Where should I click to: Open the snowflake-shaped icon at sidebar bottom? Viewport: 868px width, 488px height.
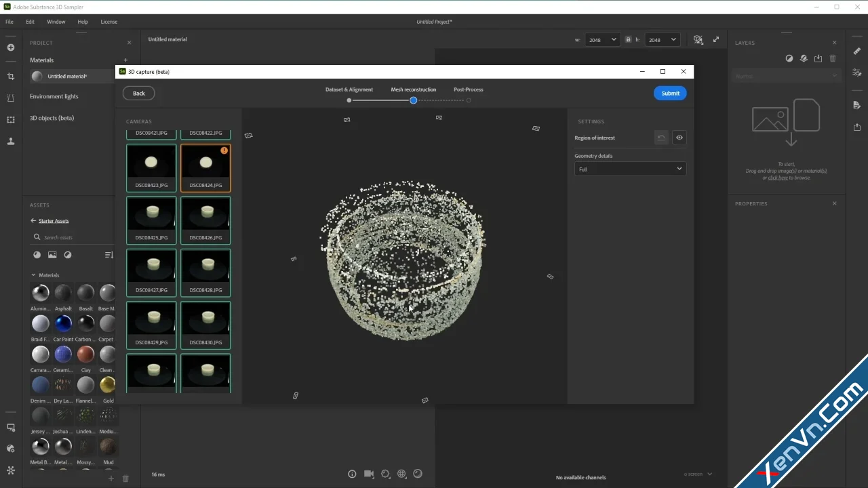click(x=11, y=470)
